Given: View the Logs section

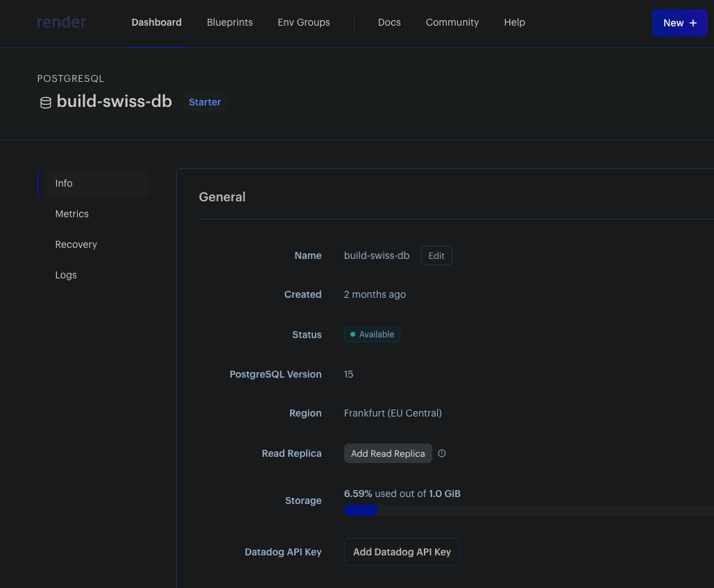Looking at the screenshot, I should (66, 275).
